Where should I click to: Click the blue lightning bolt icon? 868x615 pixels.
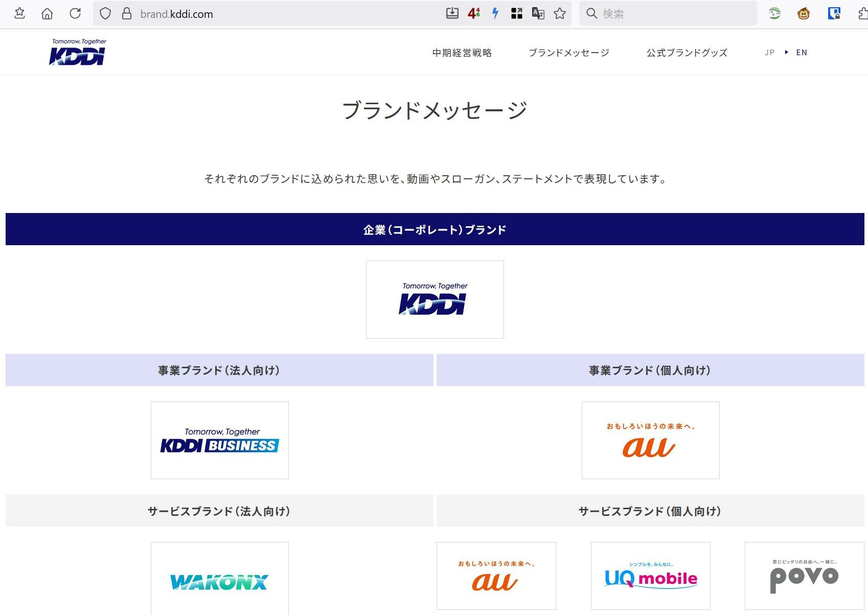click(x=495, y=14)
